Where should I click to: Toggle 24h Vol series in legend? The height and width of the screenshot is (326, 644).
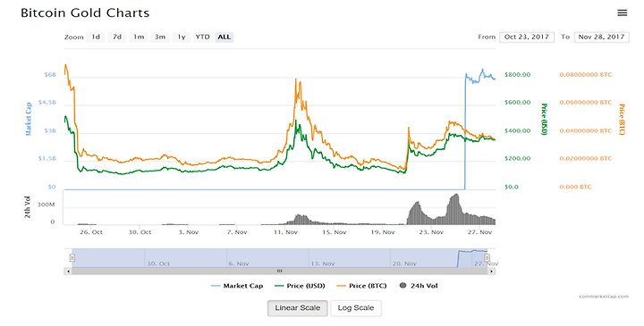point(419,286)
